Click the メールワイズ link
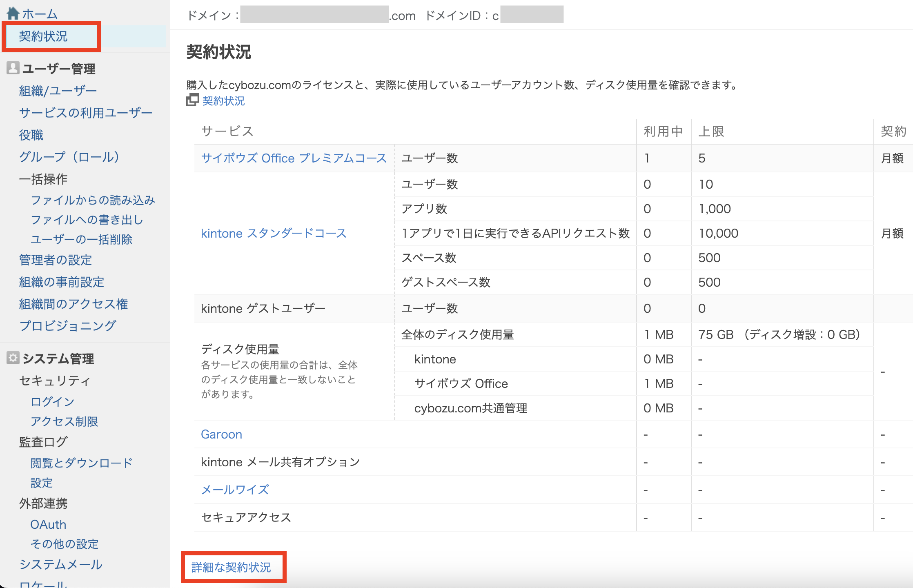This screenshot has width=913, height=588. point(235,490)
